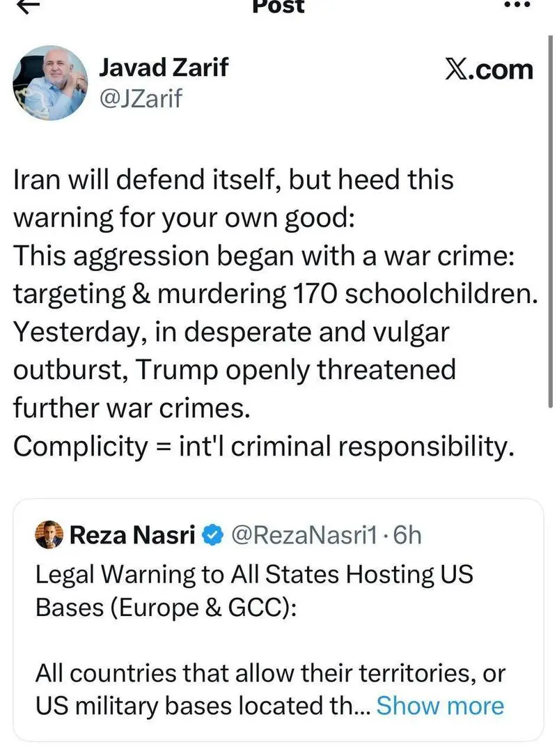Viewport: 557px width, 756px height.
Task: Click the 'further war crimes.' line
Action: 131,408
